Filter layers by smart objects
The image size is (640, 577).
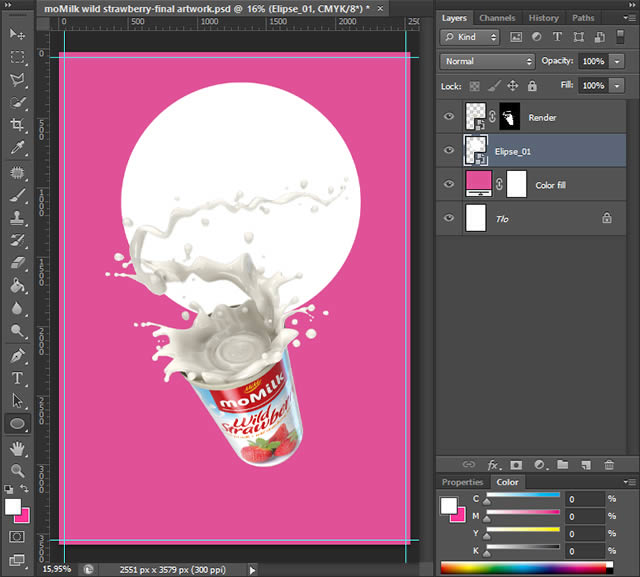coord(600,37)
